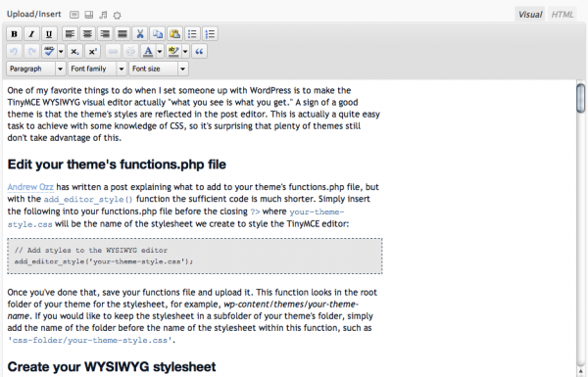Insert an unordered bullet list

tap(192, 33)
